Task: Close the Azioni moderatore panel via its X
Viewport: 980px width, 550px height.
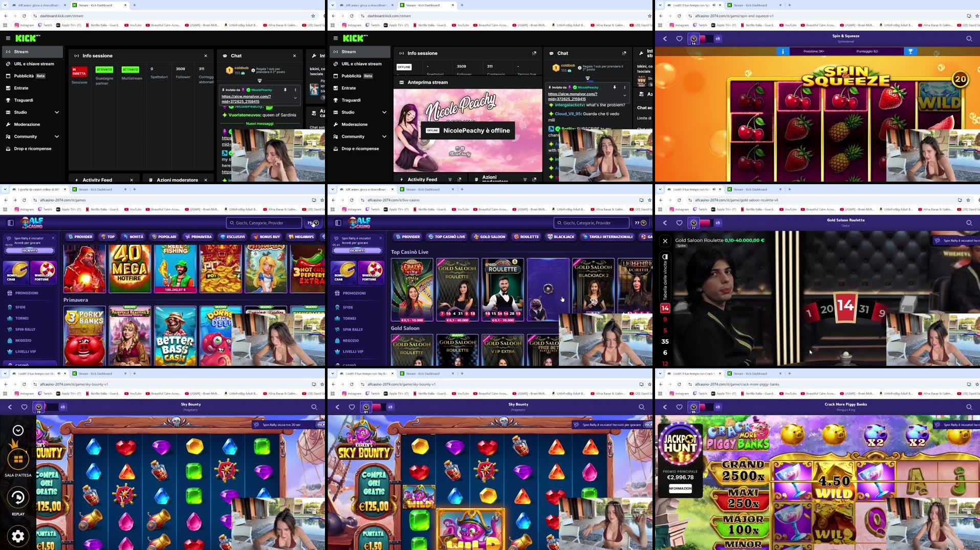Action: pyautogui.click(x=206, y=180)
